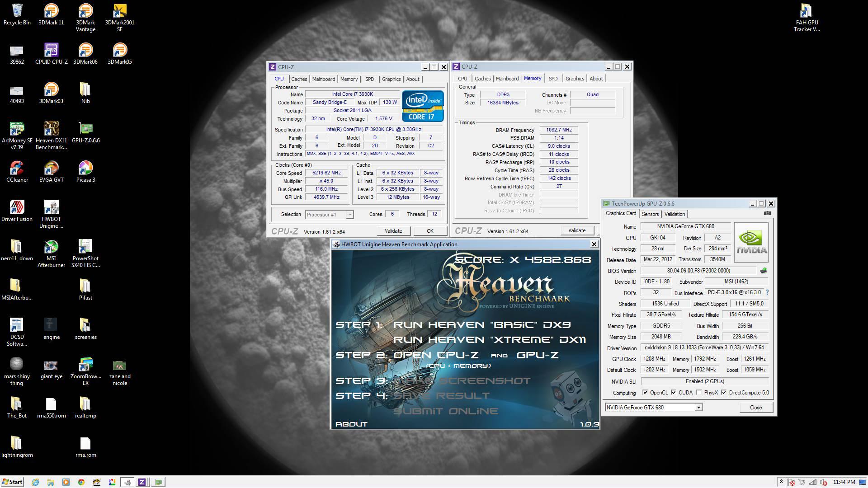
Task: Open the Recycle Bin desktop icon
Action: click(17, 14)
